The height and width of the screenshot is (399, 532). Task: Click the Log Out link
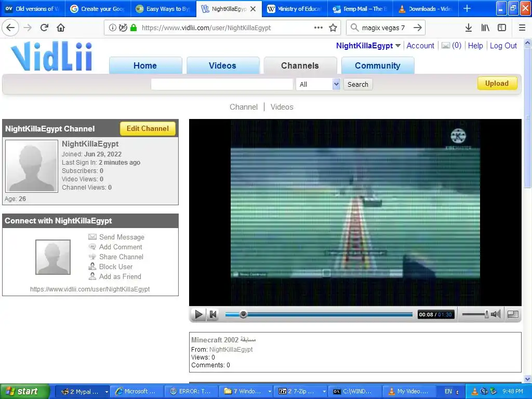503,46
